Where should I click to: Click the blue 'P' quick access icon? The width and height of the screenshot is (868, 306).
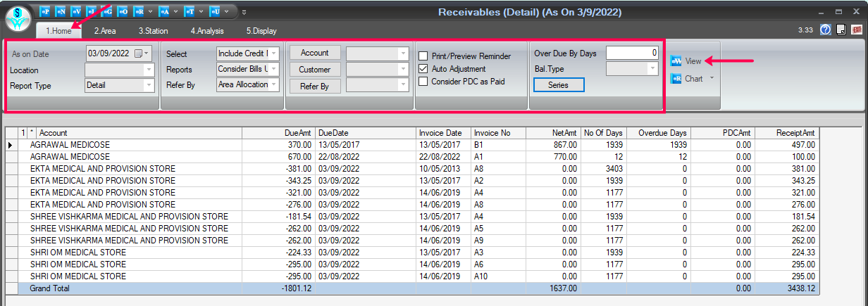pyautogui.click(x=44, y=12)
